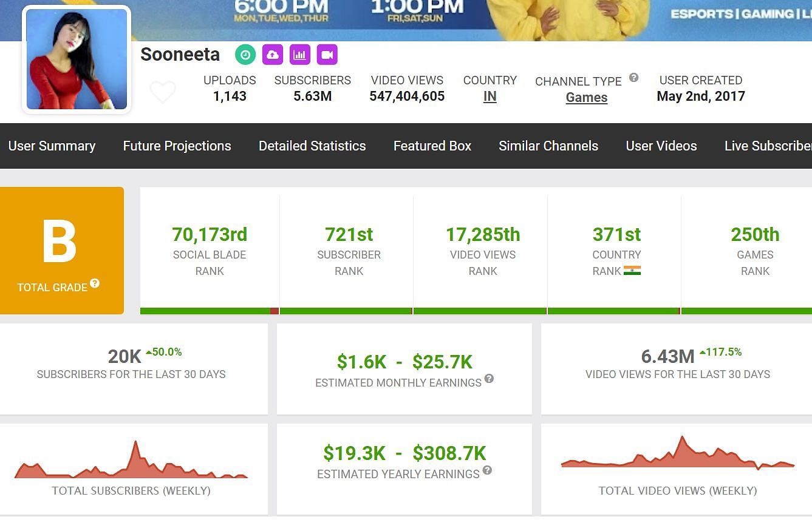Favorite the channel with heart icon
812x531 pixels.
[x=163, y=92]
